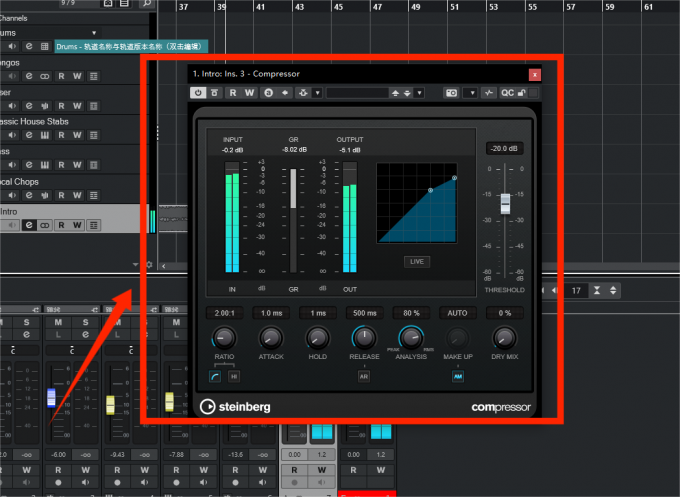The width and height of the screenshot is (680, 497).
Task: Click the loop icon on Congos track
Action: click(45, 76)
